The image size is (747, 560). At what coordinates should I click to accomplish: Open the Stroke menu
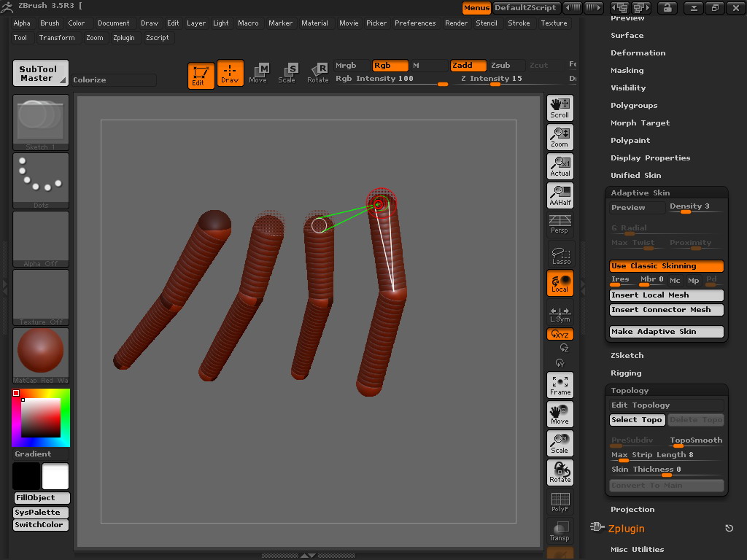[x=519, y=23]
